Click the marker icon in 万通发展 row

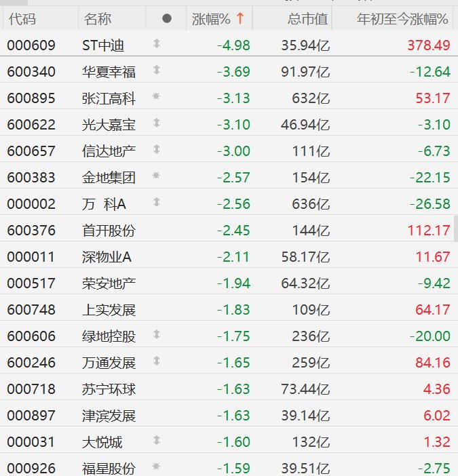[157, 361]
